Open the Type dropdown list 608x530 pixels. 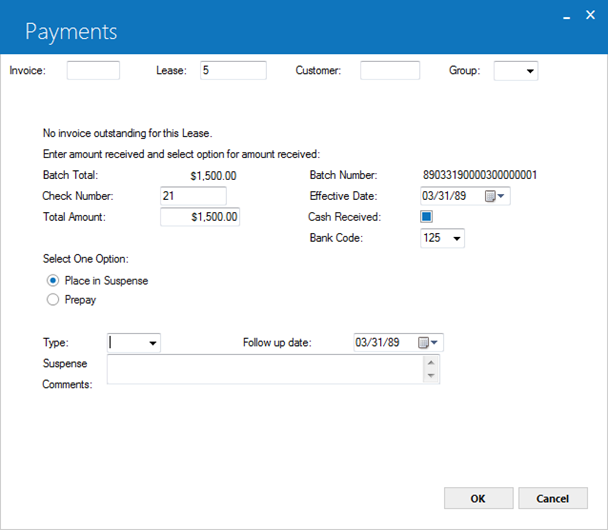point(153,343)
